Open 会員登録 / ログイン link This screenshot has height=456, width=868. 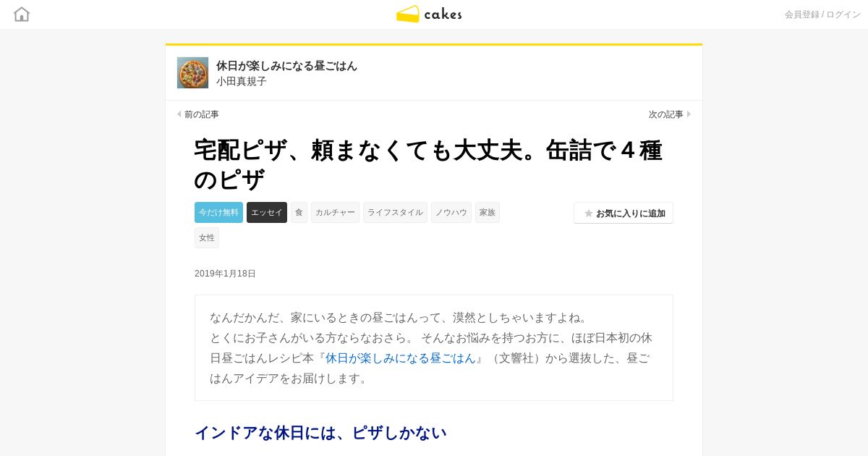point(822,14)
